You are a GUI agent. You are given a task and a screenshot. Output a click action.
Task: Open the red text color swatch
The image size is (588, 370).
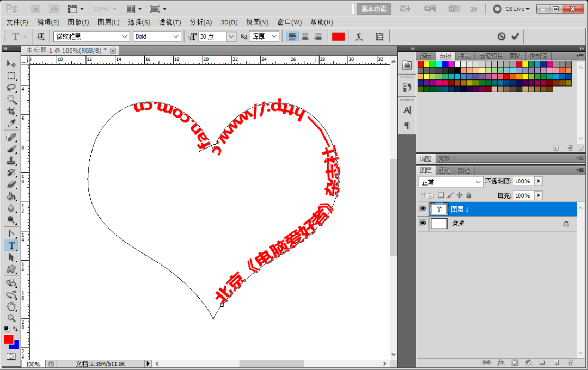click(x=338, y=36)
